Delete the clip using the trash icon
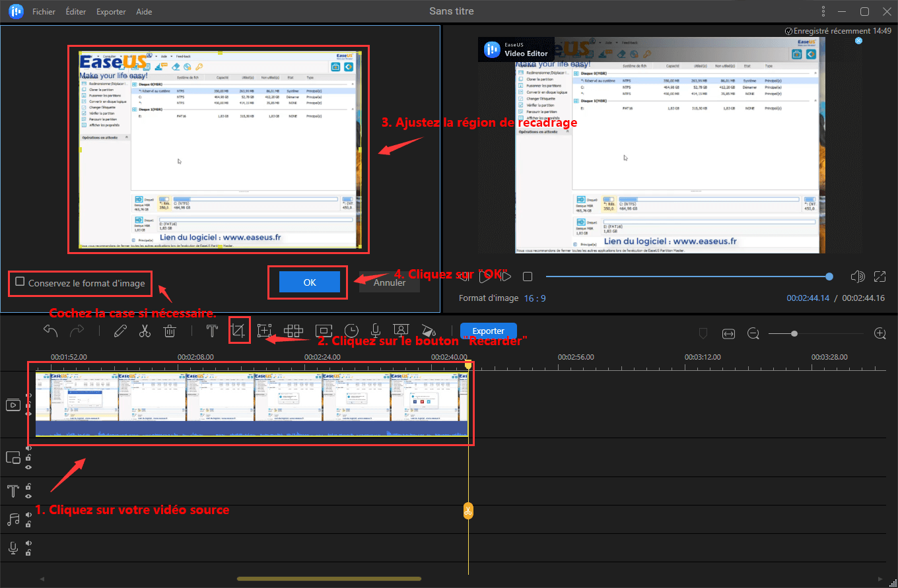The image size is (898, 588). click(x=170, y=331)
